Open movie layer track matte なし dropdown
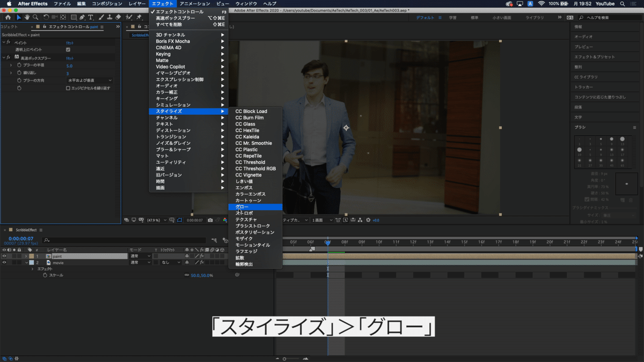644x362 pixels. pos(171,263)
